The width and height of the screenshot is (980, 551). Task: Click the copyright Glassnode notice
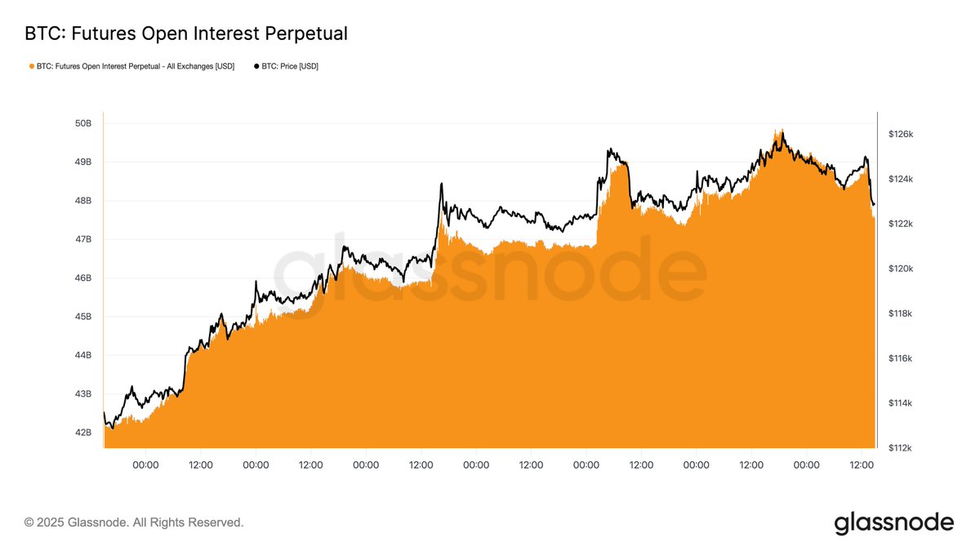[x=134, y=522]
